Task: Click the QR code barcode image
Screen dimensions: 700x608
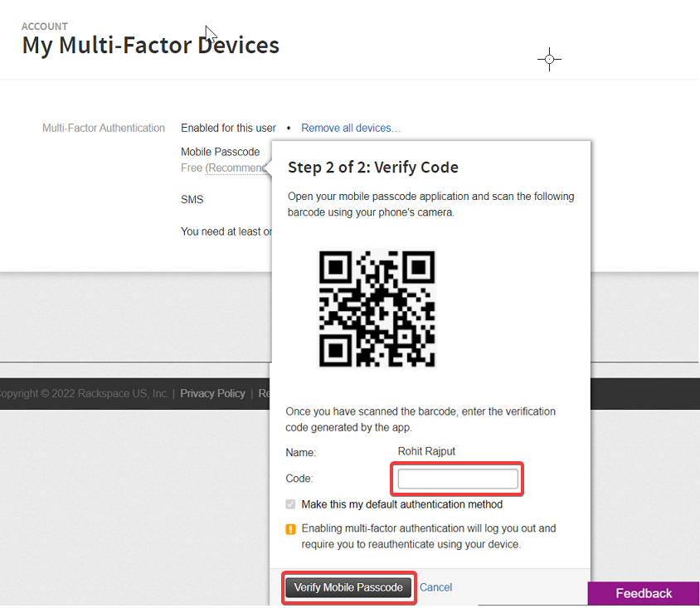Action: point(377,309)
